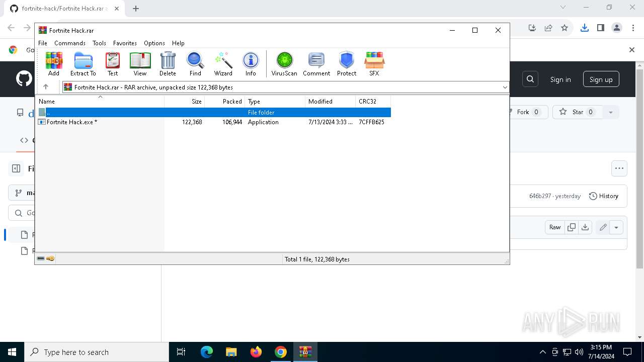Open the Commands menu
Image resolution: width=644 pixels, height=362 pixels.
tap(70, 43)
